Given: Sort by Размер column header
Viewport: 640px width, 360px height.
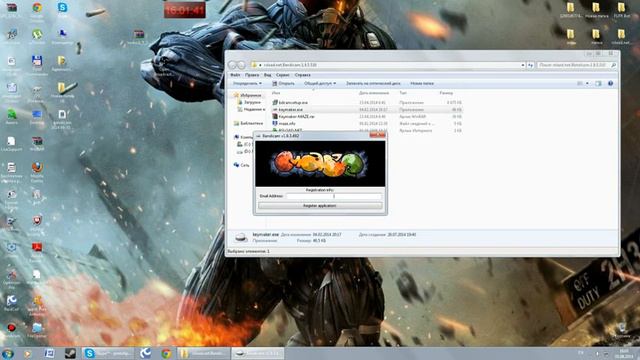Looking at the screenshot, I should click(446, 93).
